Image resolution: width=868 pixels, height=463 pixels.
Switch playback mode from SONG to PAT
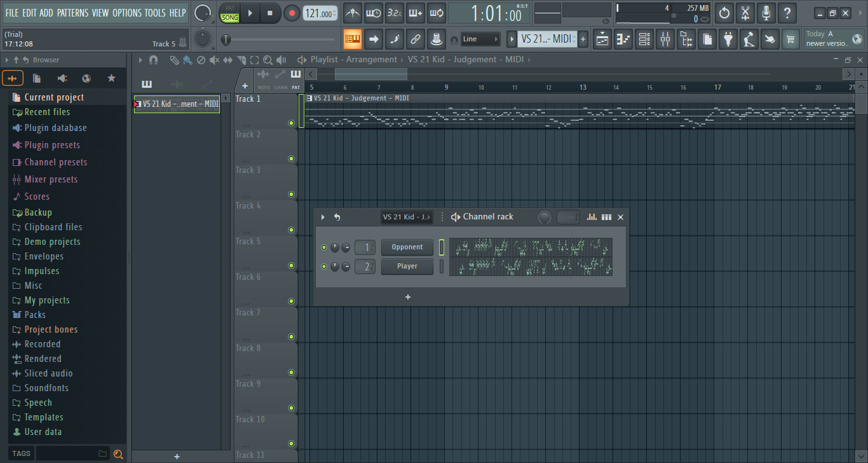(229, 8)
